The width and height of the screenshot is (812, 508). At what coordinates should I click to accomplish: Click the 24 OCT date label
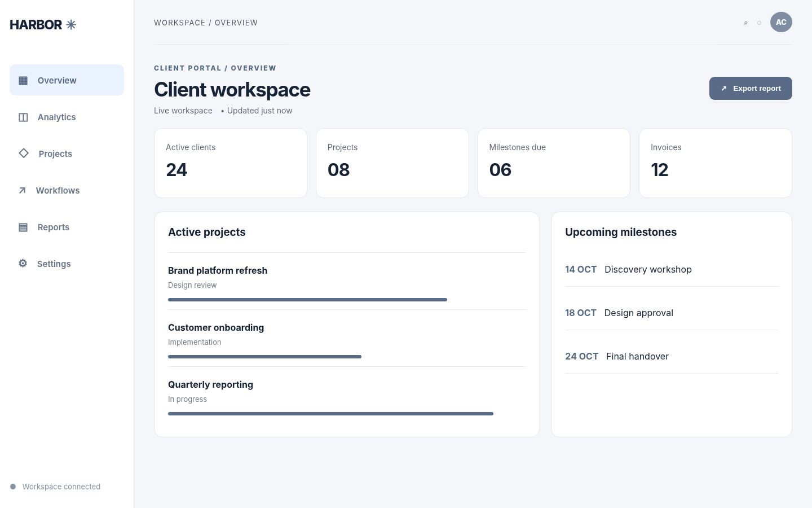pyautogui.click(x=582, y=356)
